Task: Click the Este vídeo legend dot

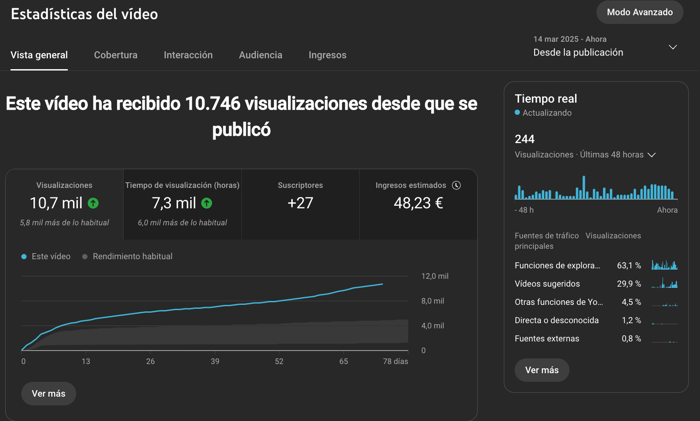Action: tap(24, 257)
